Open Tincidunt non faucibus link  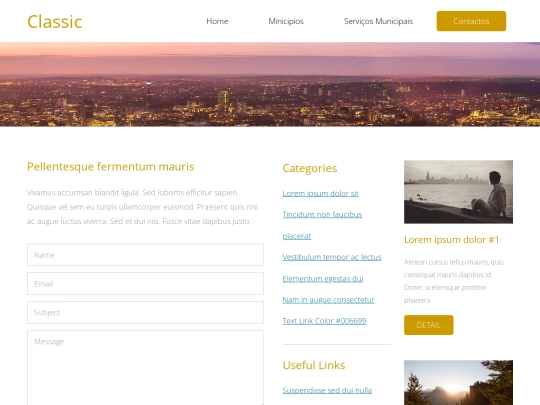click(x=322, y=215)
